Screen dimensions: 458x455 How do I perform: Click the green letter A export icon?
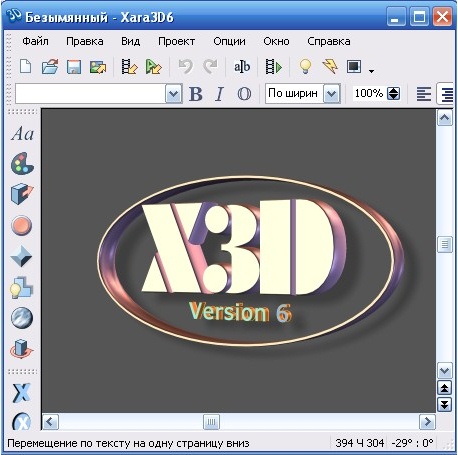click(154, 66)
